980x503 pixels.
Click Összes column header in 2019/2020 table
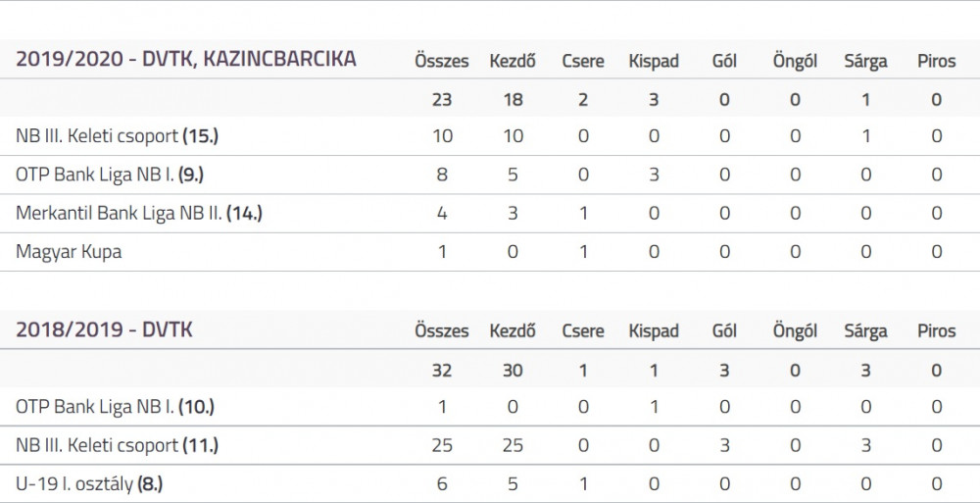tap(442, 61)
